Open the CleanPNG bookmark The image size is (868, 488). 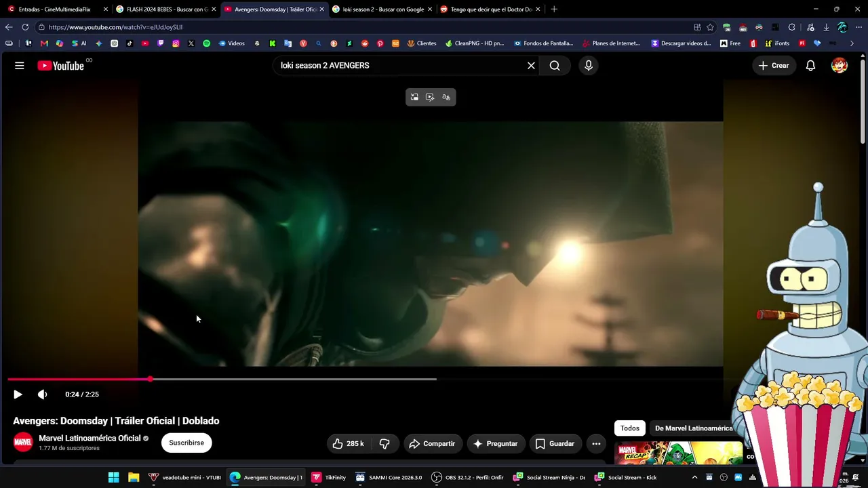(475, 43)
